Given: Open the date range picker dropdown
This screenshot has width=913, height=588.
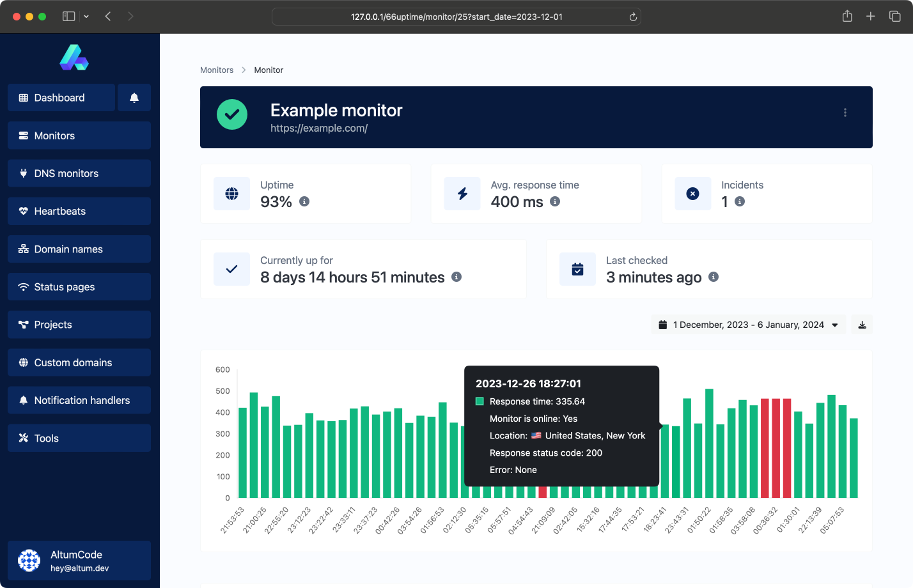Looking at the screenshot, I should (748, 324).
